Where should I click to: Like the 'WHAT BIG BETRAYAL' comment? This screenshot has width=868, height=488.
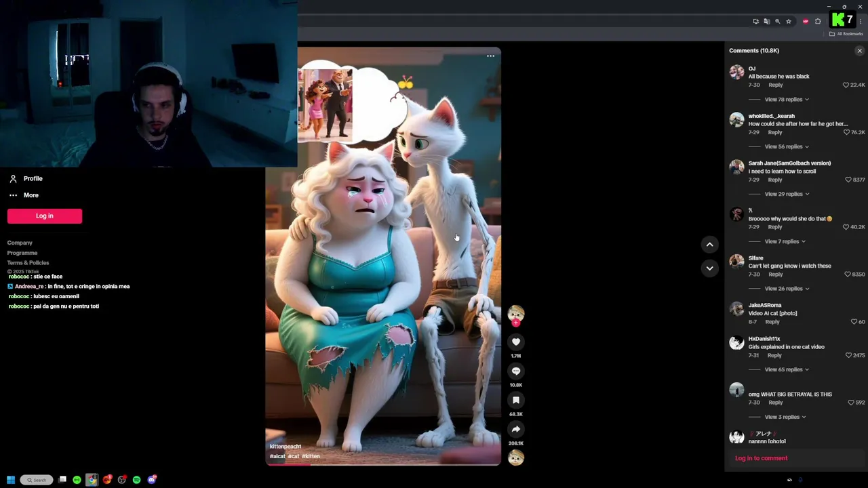coord(851,403)
